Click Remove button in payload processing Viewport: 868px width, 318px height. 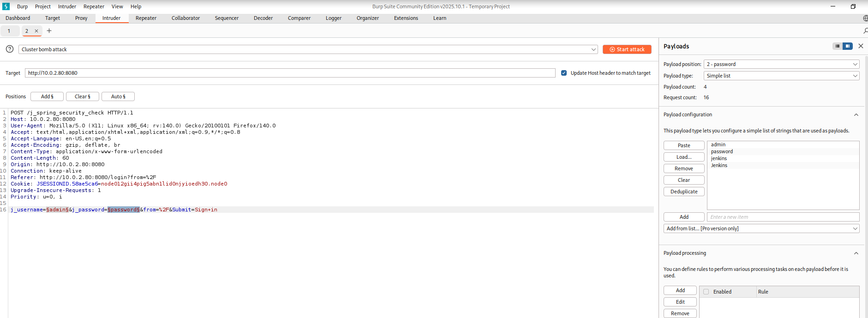(x=680, y=313)
